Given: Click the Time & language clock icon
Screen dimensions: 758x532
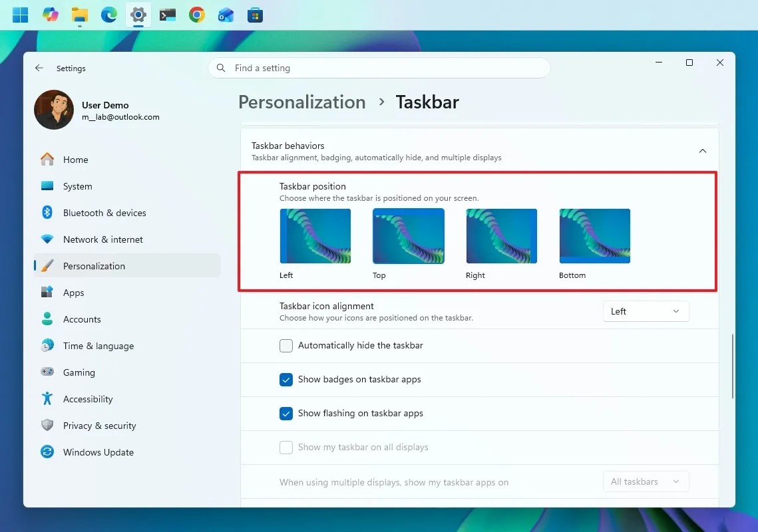Looking at the screenshot, I should coord(47,345).
